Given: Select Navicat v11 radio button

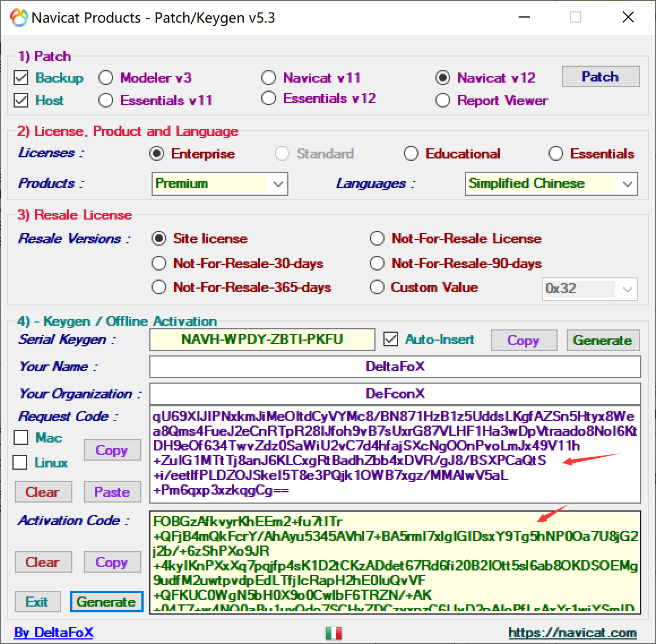Looking at the screenshot, I should (x=268, y=78).
